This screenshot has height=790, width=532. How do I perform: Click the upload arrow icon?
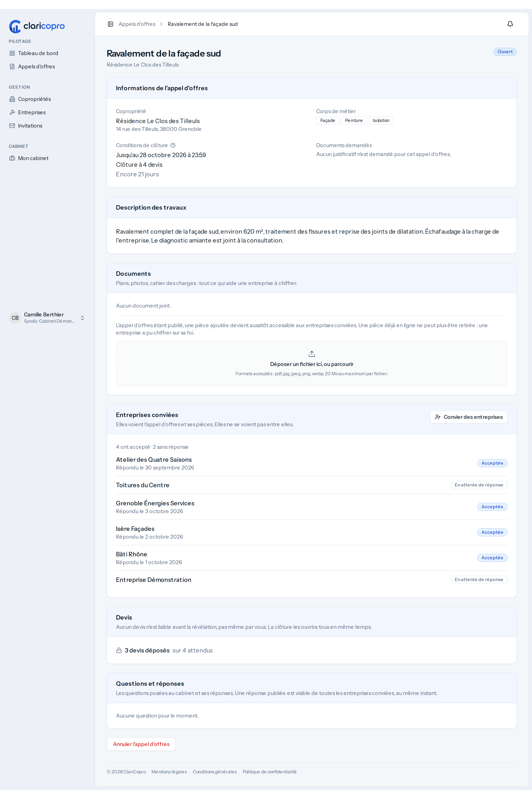(x=311, y=354)
